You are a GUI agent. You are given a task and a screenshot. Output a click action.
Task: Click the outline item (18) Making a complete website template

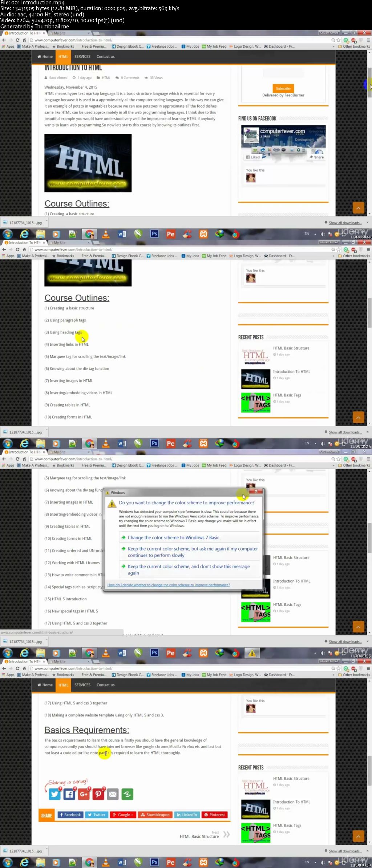104,715
